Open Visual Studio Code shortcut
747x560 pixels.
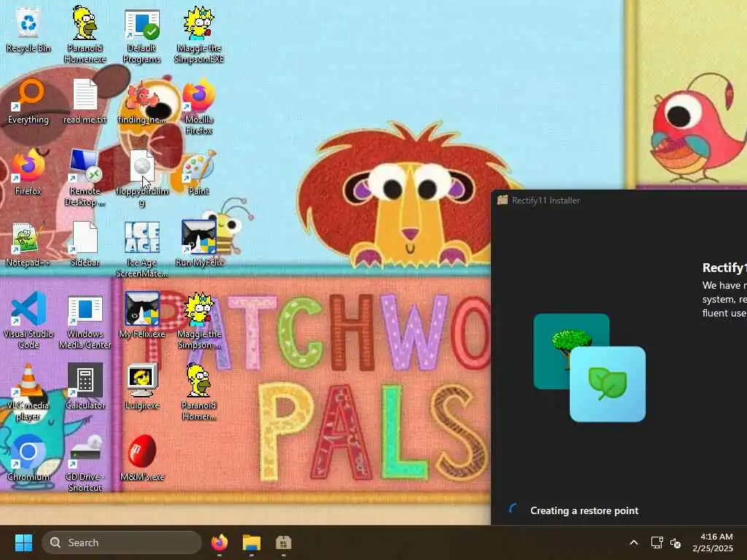click(28, 321)
